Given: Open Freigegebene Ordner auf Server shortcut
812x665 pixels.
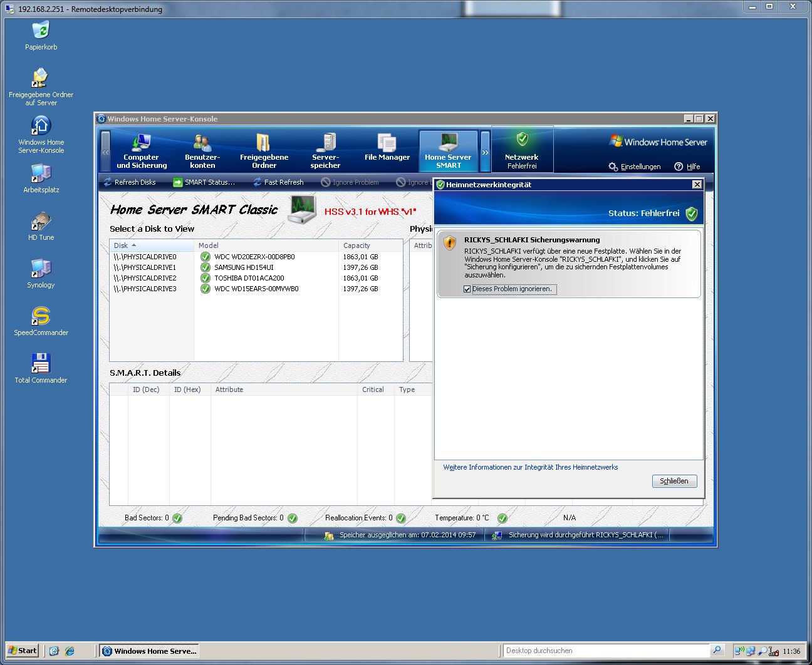Looking at the screenshot, I should click(x=41, y=86).
